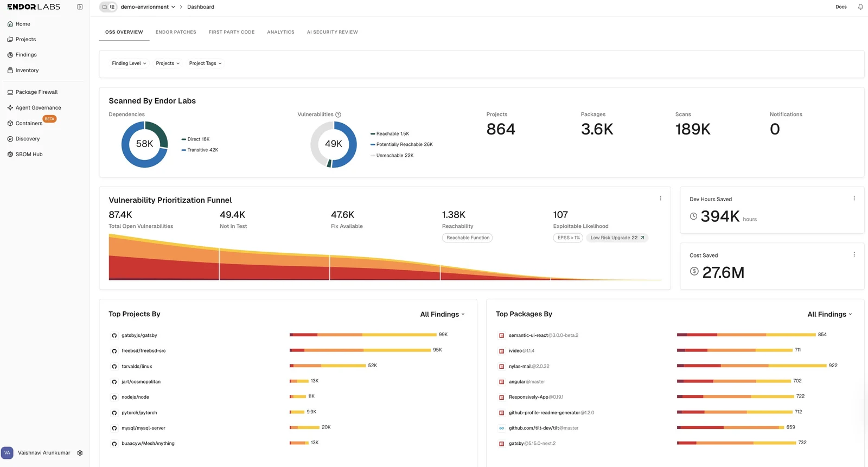
Task: Open Dev Hours Saved options menu
Action: [x=854, y=199]
